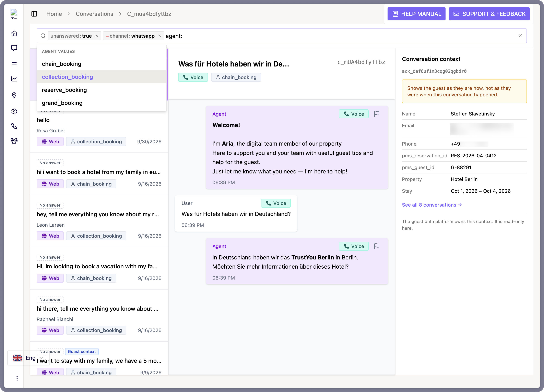Select chain_booking agent value

tap(102, 64)
